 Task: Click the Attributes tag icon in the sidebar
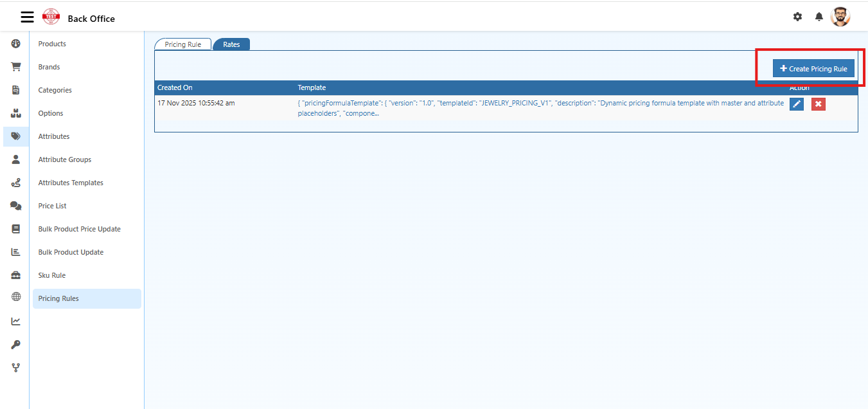coord(15,136)
